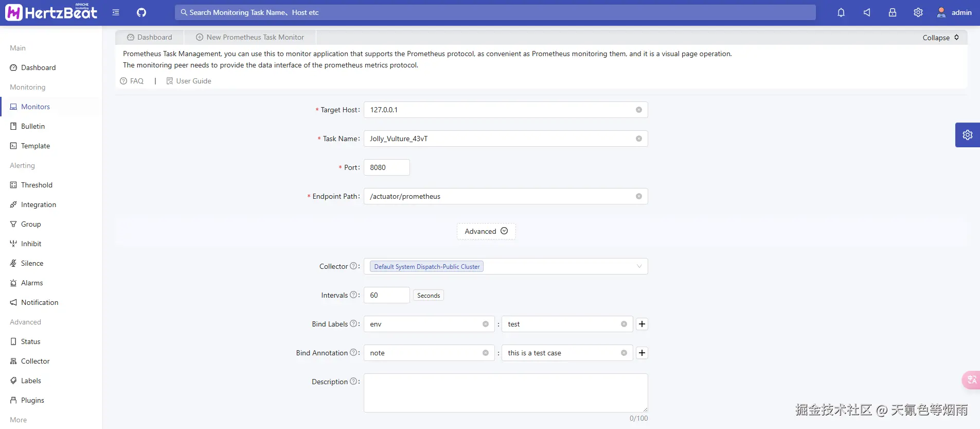Image resolution: width=980 pixels, height=429 pixels.
Task: Clear the Target Host field
Action: (639, 110)
